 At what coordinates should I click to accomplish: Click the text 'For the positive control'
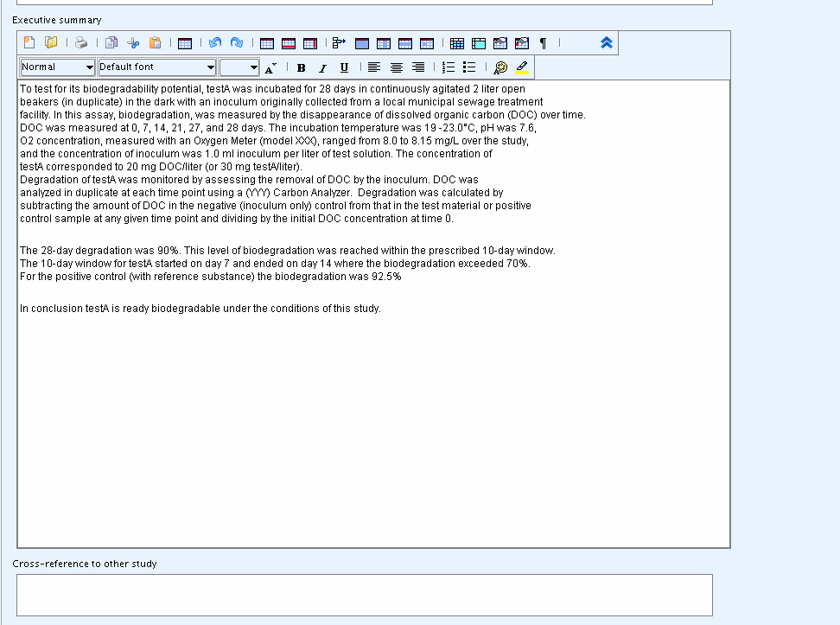73,277
